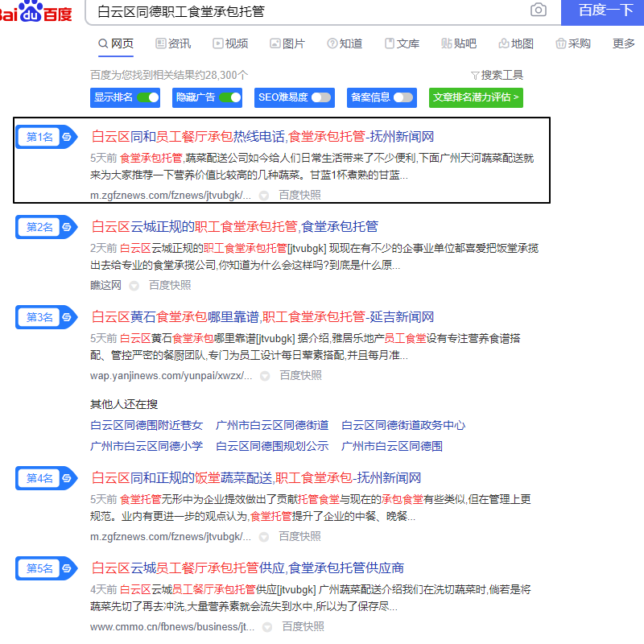Click wap.yanjinews.com/yunpai/xwzx URL
Screen dimensions: 644x644
(x=171, y=376)
